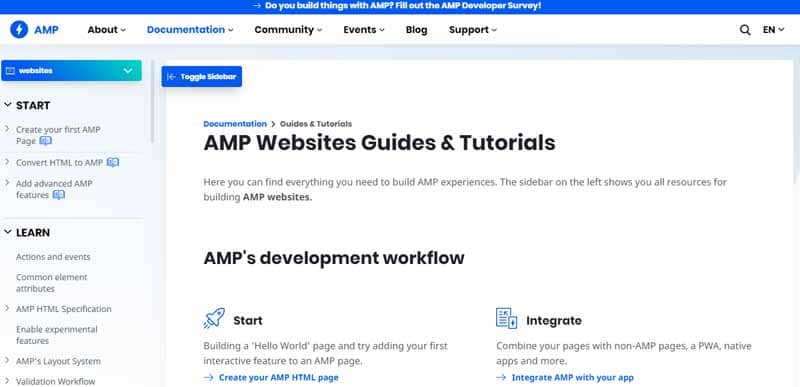
Task: Click the AMP's development workflow heading
Action: pyautogui.click(x=334, y=258)
